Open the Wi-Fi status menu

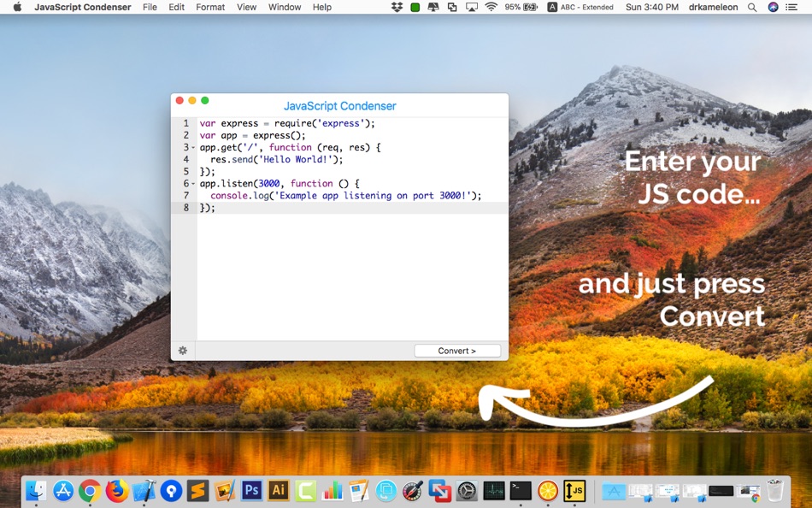click(x=491, y=7)
